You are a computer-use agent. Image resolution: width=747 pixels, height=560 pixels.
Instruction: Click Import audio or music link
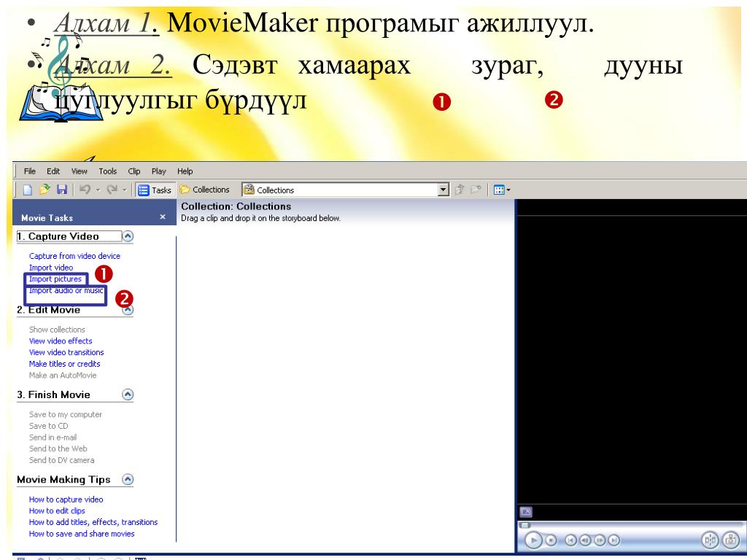66,290
